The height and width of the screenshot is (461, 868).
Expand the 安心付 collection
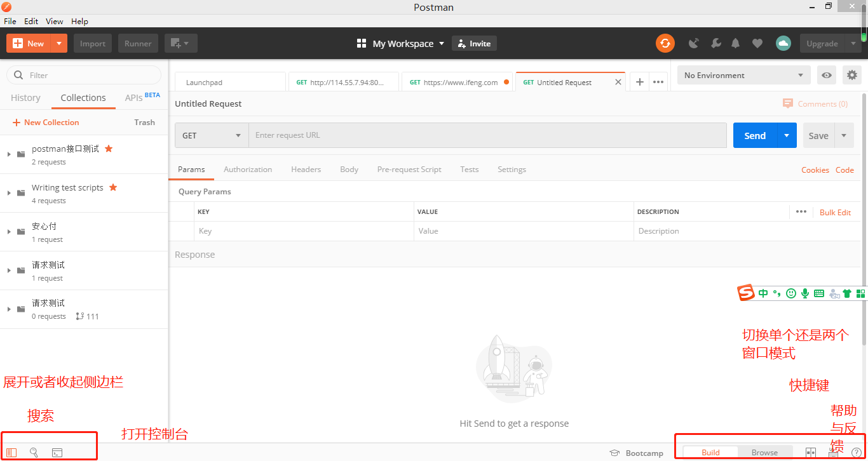click(x=9, y=232)
